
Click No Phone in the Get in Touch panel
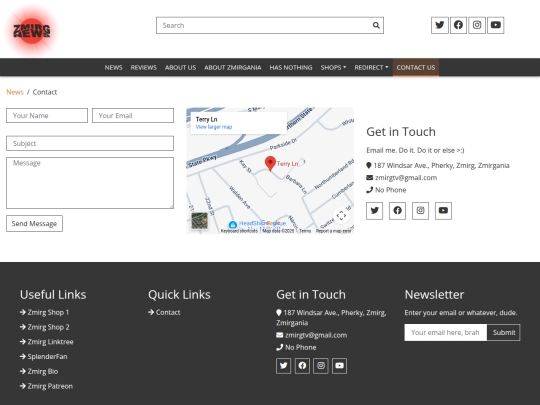pos(391,190)
